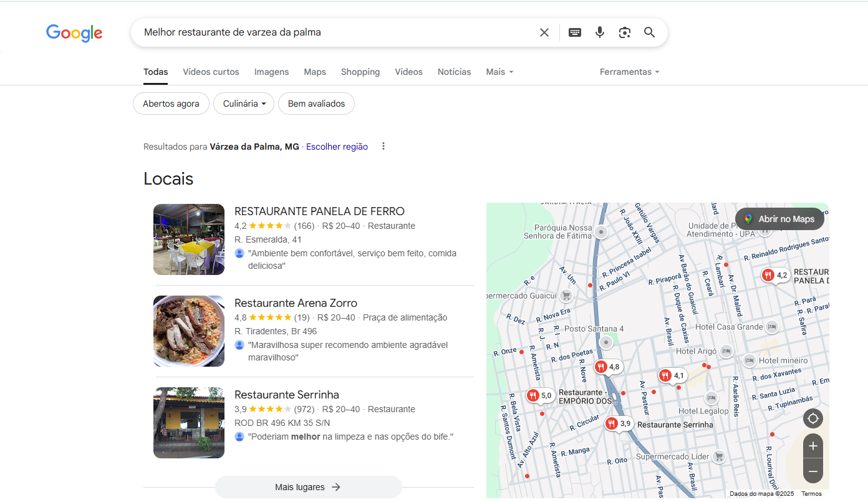Click the Arena Zorro food photo

[x=189, y=331]
